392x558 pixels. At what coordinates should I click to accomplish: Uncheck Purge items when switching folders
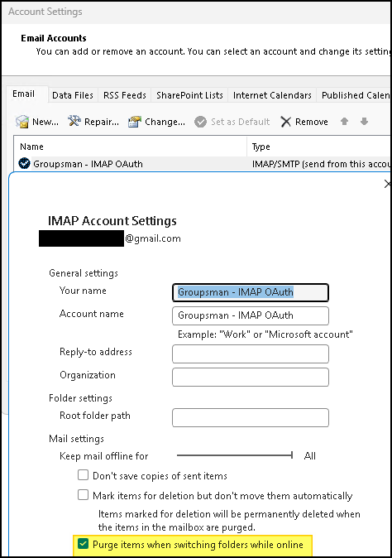(x=84, y=544)
